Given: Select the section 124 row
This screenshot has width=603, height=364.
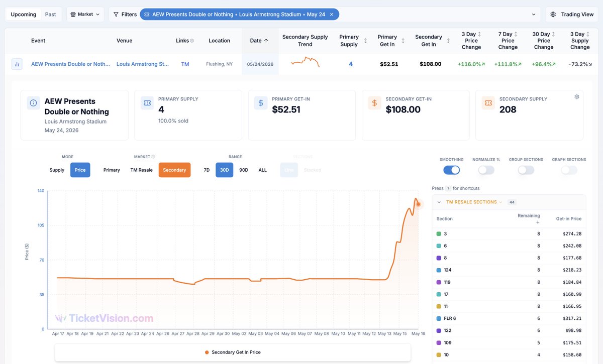Looking at the screenshot, I should point(509,270).
